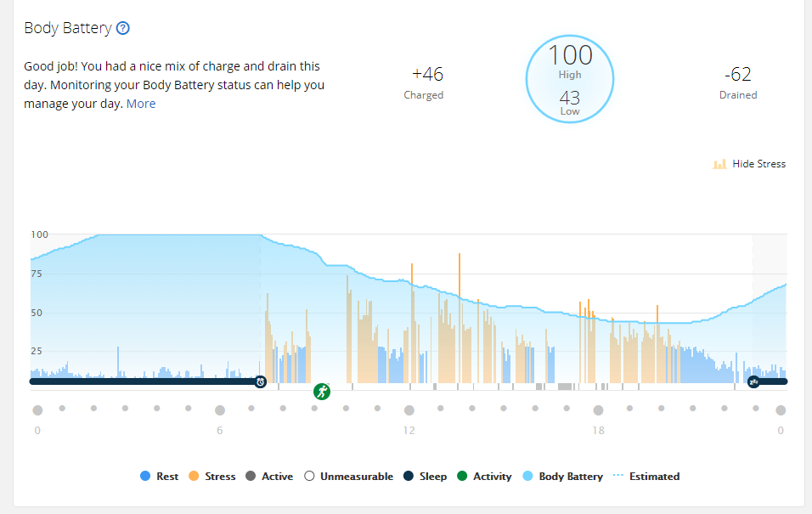Click the sleep start zzz icon

coord(753,381)
